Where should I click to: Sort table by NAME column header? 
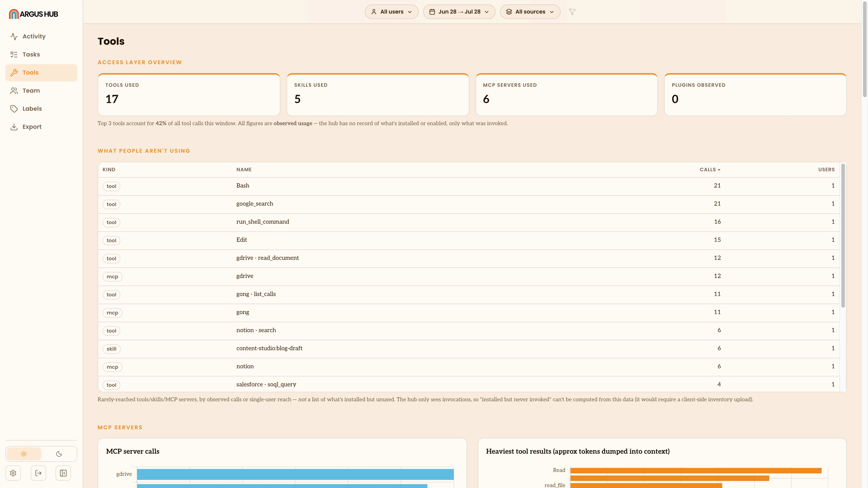(x=244, y=170)
